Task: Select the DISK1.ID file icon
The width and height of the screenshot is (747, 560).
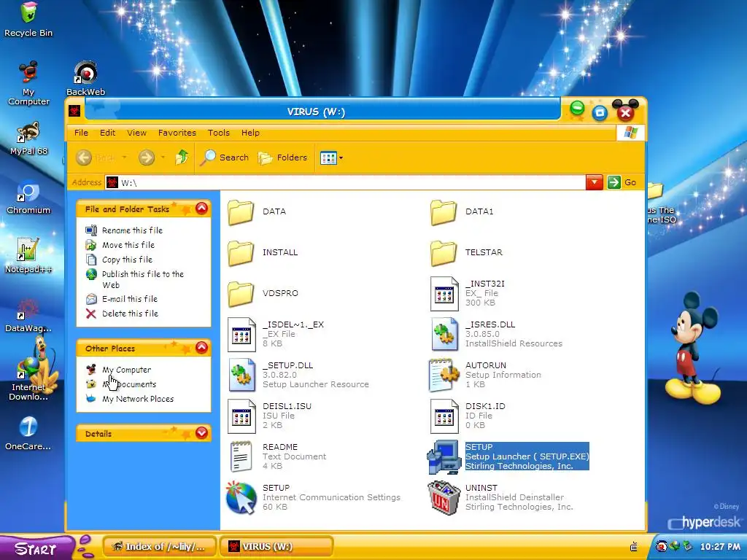Action: pyautogui.click(x=444, y=416)
